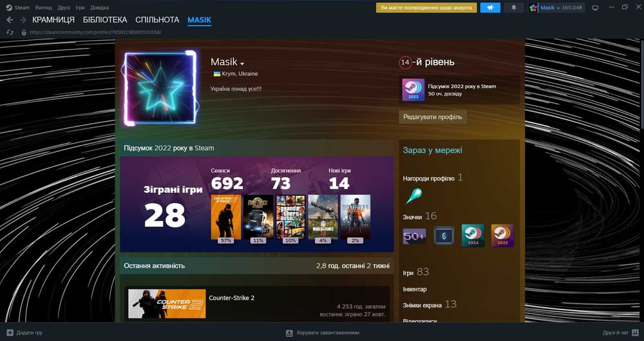Click Додати гру text
Screen dimensions: 644x341
29,333
